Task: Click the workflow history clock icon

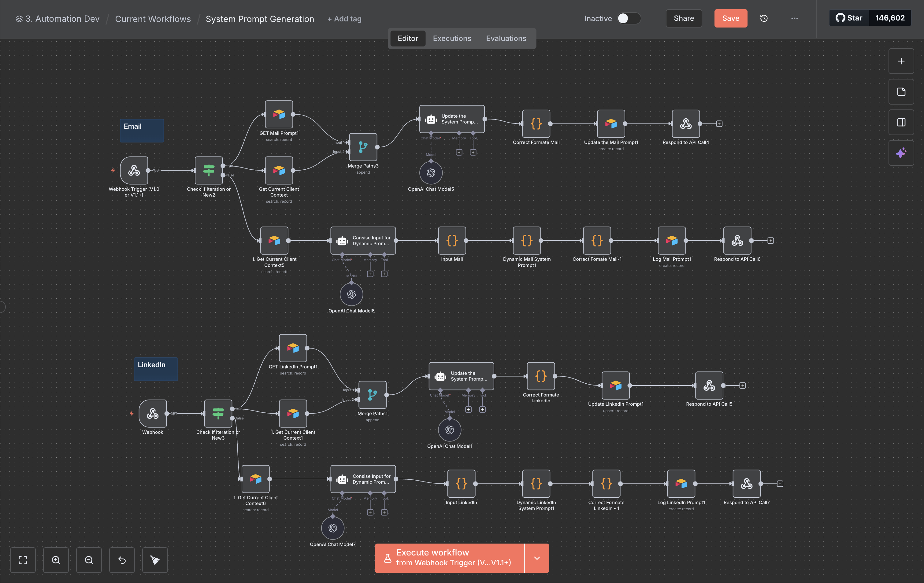Action: 764,18
